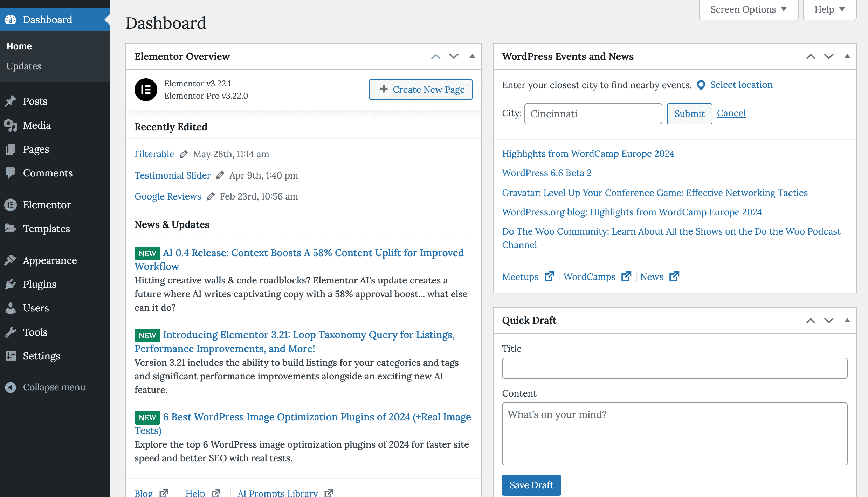Click the Collapse menu arrow icon

point(11,387)
